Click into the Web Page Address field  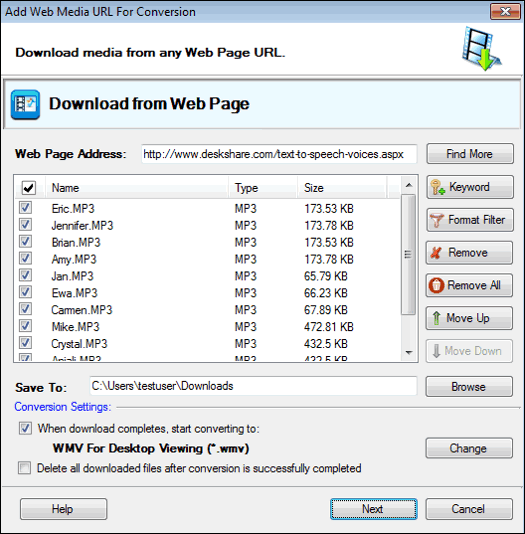pos(279,154)
